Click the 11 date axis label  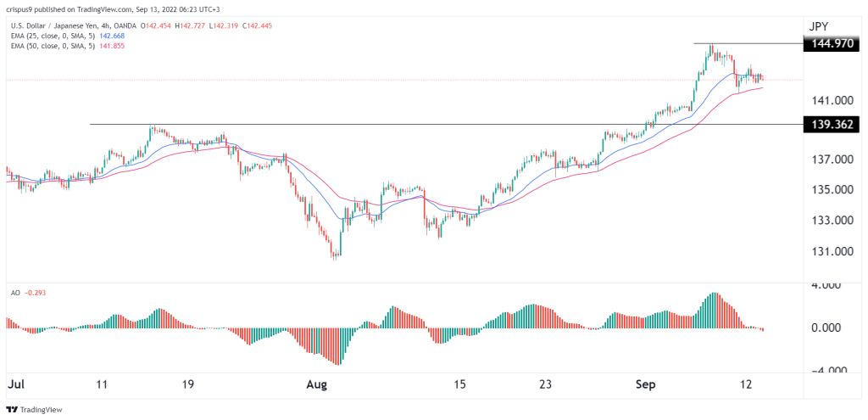click(103, 384)
